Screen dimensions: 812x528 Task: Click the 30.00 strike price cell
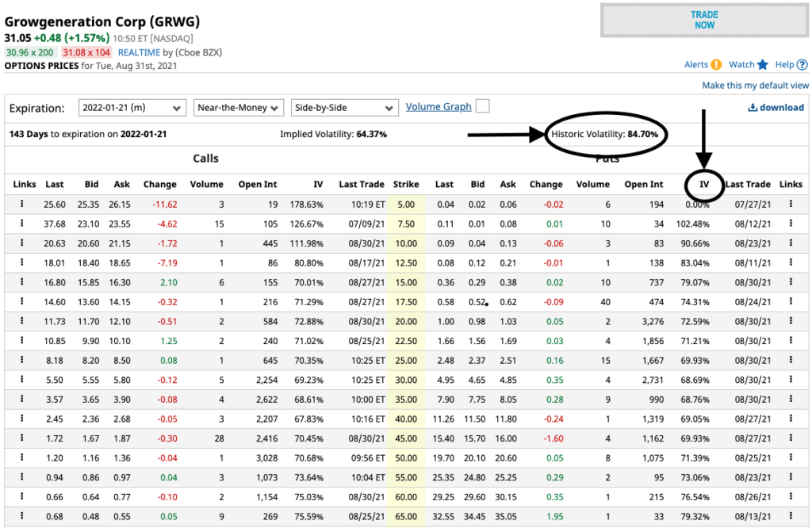pos(406,380)
